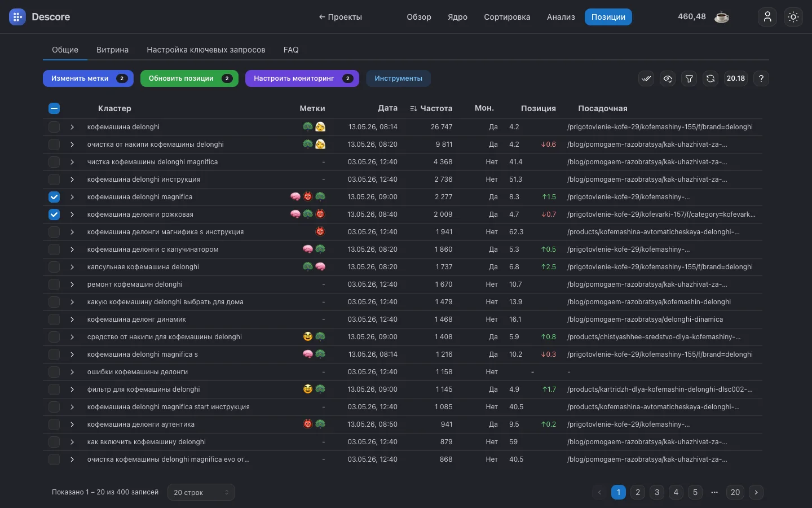812x508 pixels.
Task: Expand cluster 'как включить кофемашину delonghi'
Action: [x=72, y=442]
